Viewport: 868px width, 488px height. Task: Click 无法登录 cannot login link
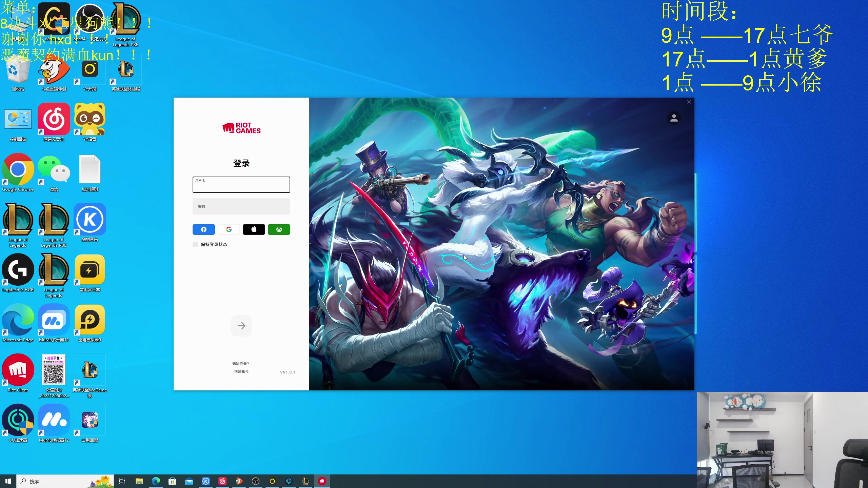[x=241, y=364]
